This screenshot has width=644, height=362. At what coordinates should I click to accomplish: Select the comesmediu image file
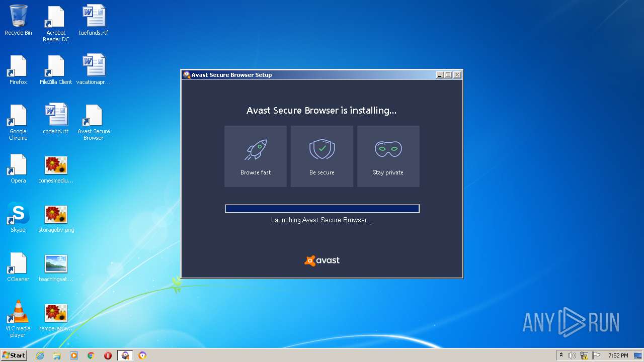click(56, 169)
